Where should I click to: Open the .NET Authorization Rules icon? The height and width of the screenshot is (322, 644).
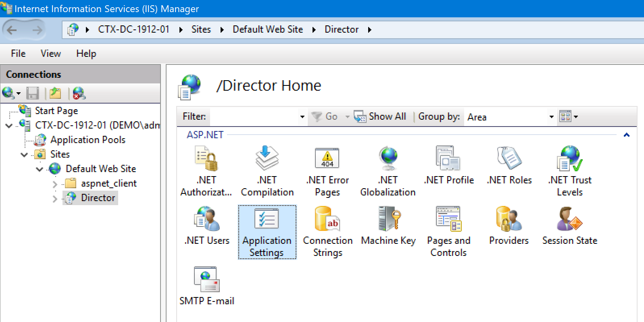click(206, 159)
